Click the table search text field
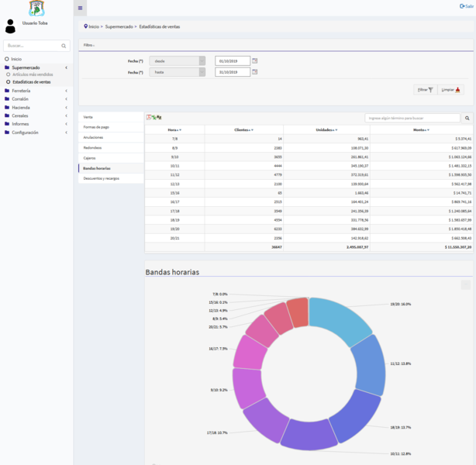Image resolution: width=476 pixels, height=465 pixels. [412, 119]
